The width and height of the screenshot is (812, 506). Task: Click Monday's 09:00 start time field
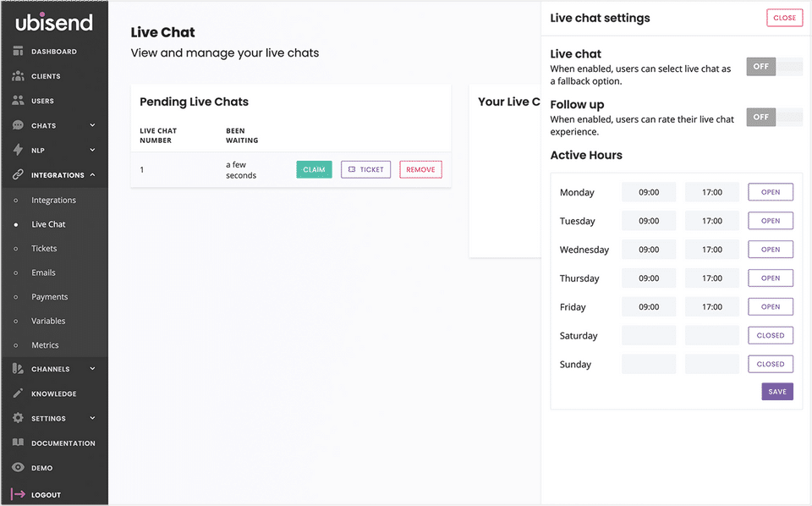click(x=649, y=192)
